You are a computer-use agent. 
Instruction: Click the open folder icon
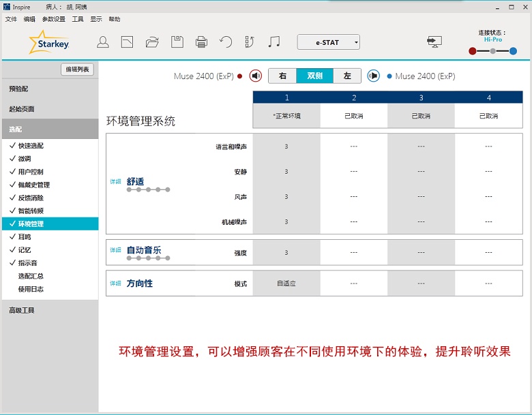(x=152, y=42)
